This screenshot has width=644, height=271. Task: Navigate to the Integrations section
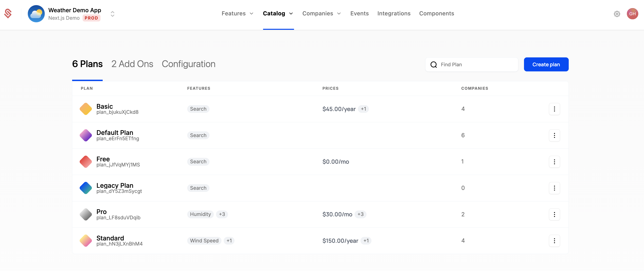click(x=394, y=14)
